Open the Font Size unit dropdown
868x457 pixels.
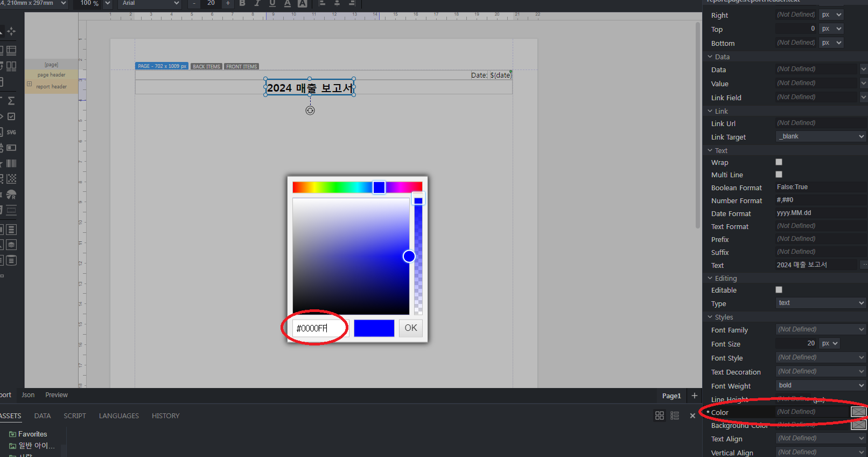(x=830, y=343)
